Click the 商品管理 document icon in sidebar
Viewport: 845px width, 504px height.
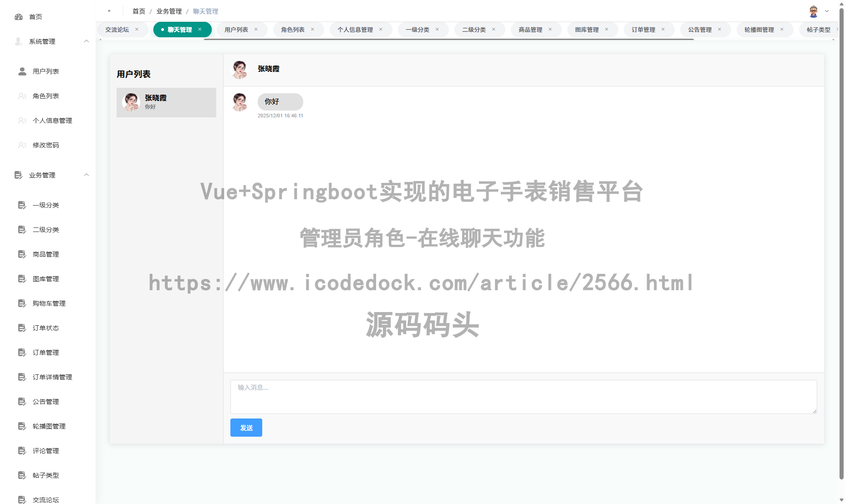[22, 254]
